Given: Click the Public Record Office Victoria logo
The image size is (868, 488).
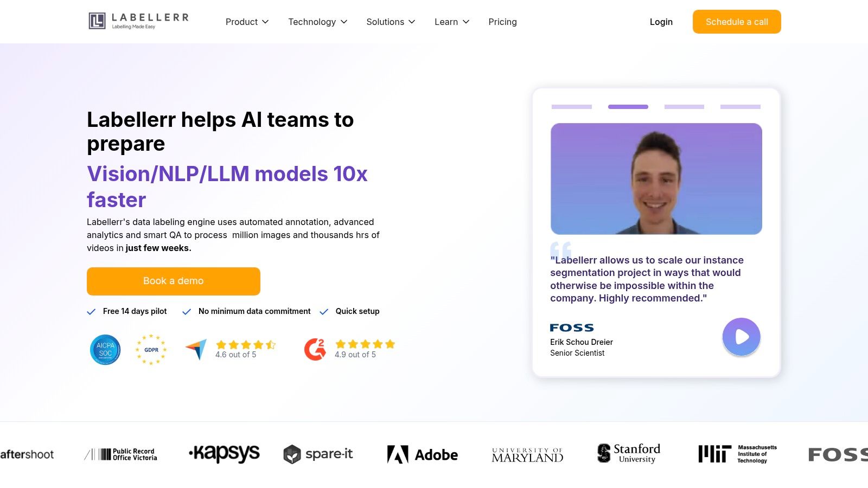Looking at the screenshot, I should [120, 454].
